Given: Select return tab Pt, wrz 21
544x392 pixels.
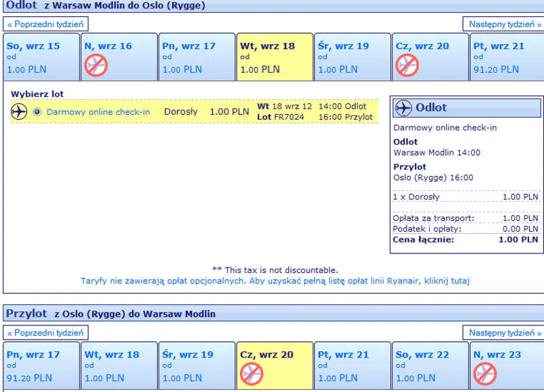Looking at the screenshot, I should (x=352, y=366).
